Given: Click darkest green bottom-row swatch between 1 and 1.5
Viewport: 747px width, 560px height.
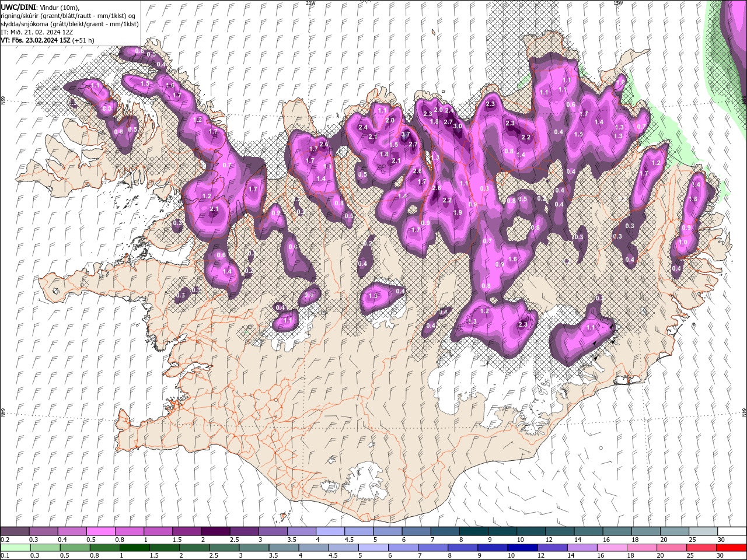Looking at the screenshot, I should (x=134, y=548).
